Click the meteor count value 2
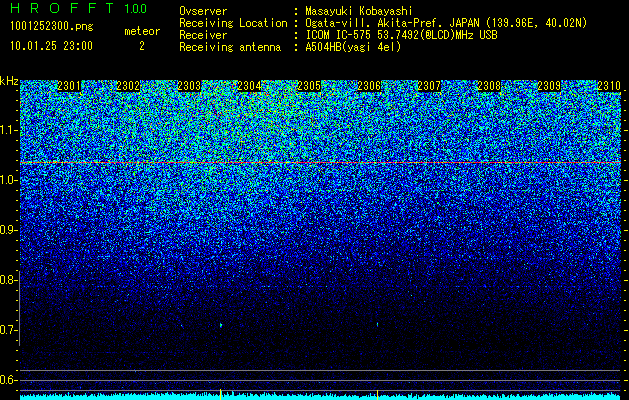629x400 pixels. 142,46
